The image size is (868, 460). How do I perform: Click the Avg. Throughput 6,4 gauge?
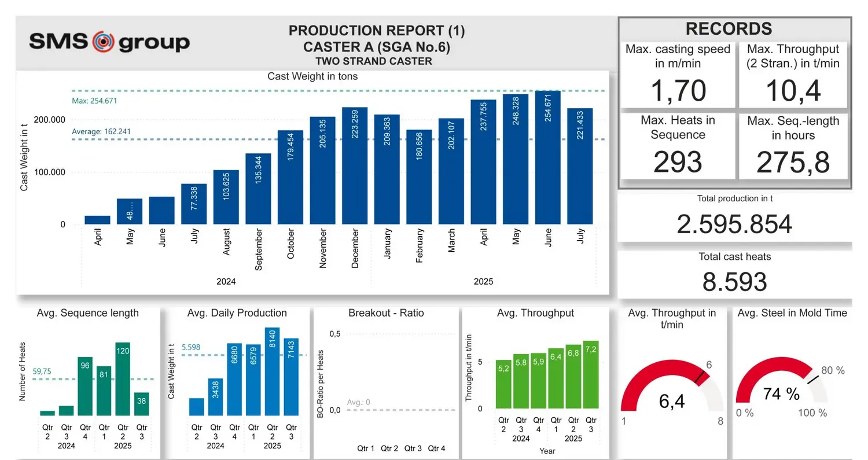(671, 388)
